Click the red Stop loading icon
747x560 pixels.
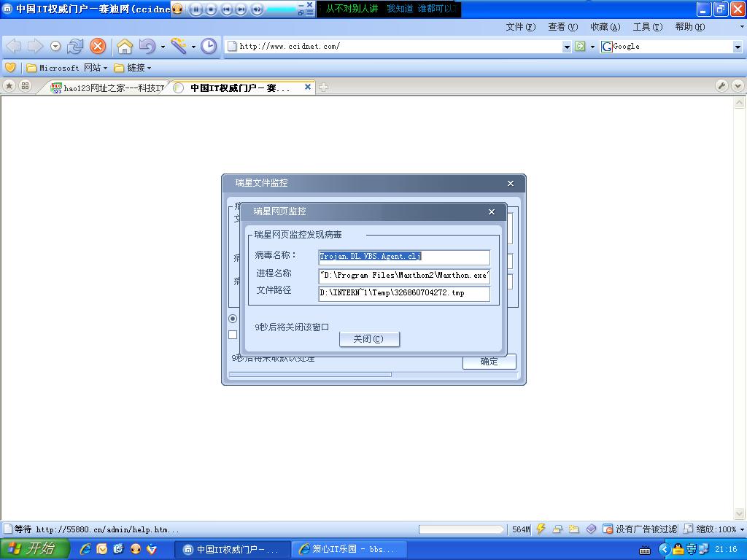point(98,46)
